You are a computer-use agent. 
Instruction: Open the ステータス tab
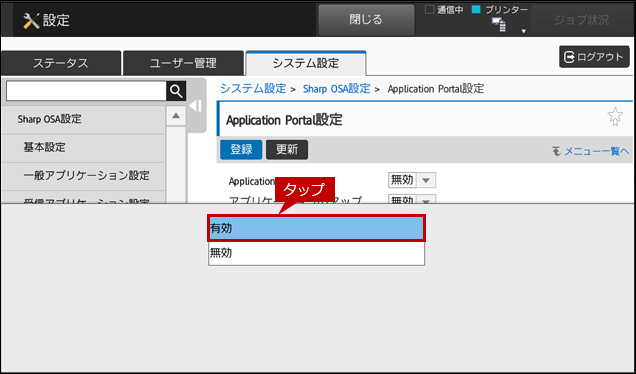[60, 63]
